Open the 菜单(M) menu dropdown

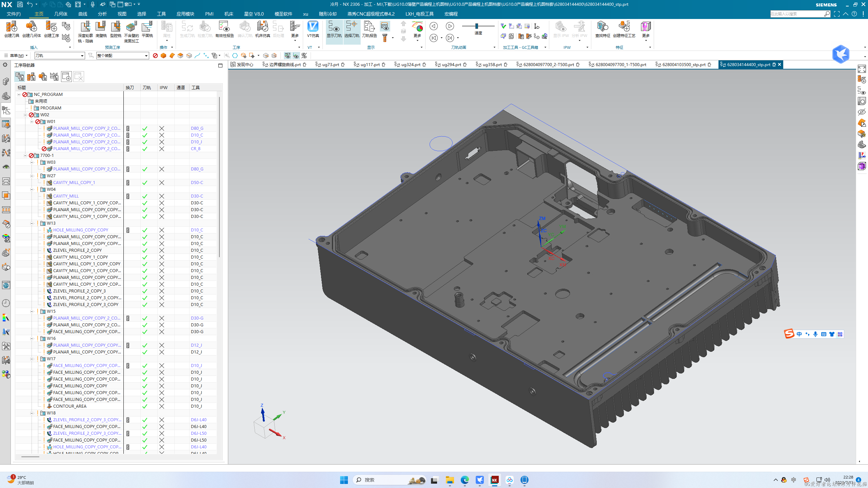coord(16,56)
